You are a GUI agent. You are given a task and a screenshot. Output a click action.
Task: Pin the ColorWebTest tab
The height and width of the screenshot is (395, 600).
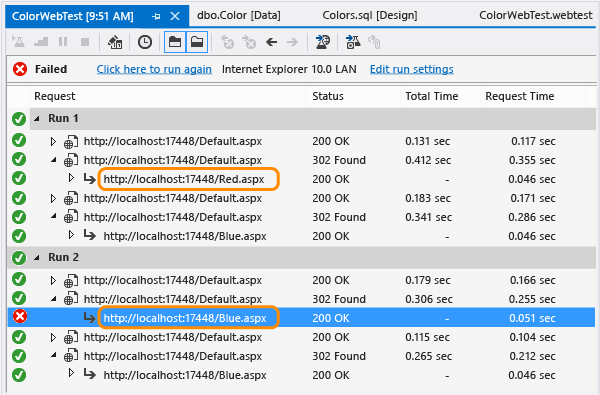tap(156, 16)
